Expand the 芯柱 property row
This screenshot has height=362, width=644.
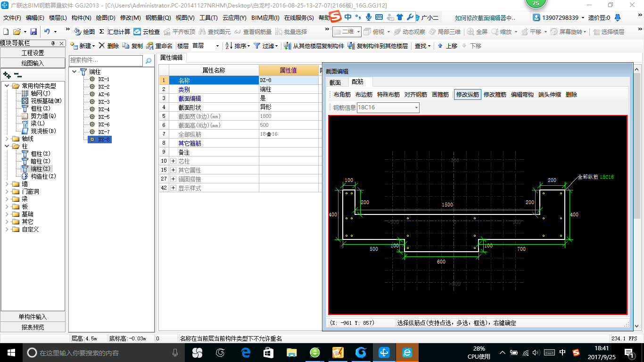173,161
